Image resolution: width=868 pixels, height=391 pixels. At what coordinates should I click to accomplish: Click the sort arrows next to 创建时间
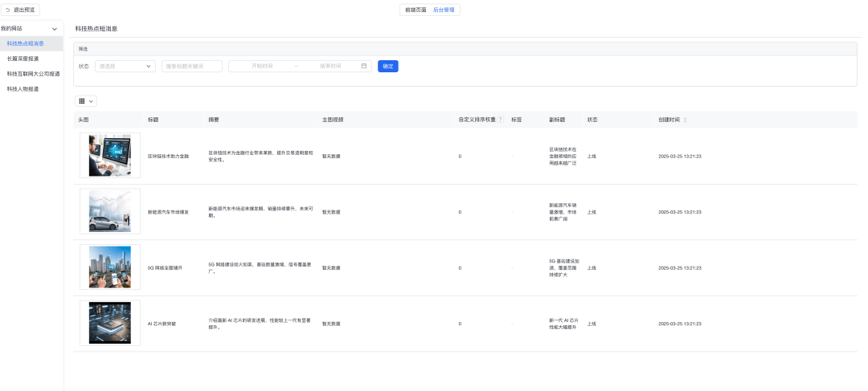tap(685, 120)
